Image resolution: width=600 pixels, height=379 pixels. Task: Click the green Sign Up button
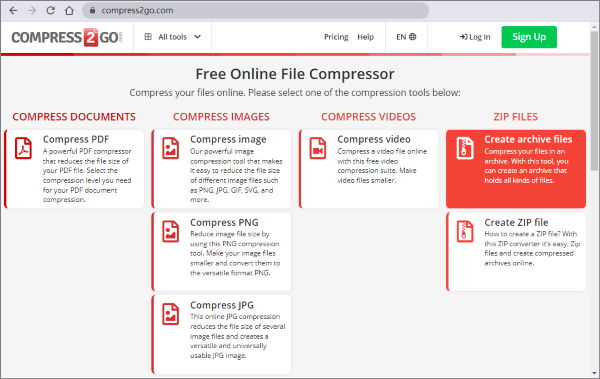click(529, 37)
